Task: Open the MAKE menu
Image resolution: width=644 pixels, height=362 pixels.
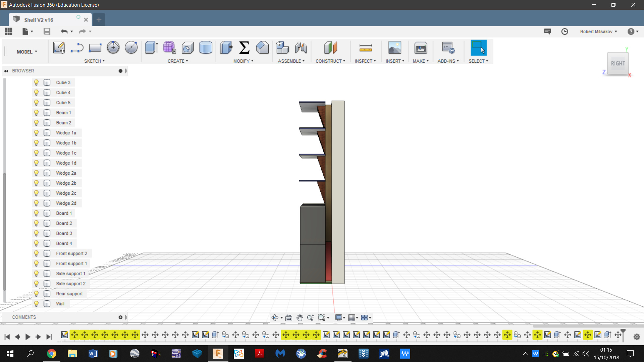Action: click(421, 61)
